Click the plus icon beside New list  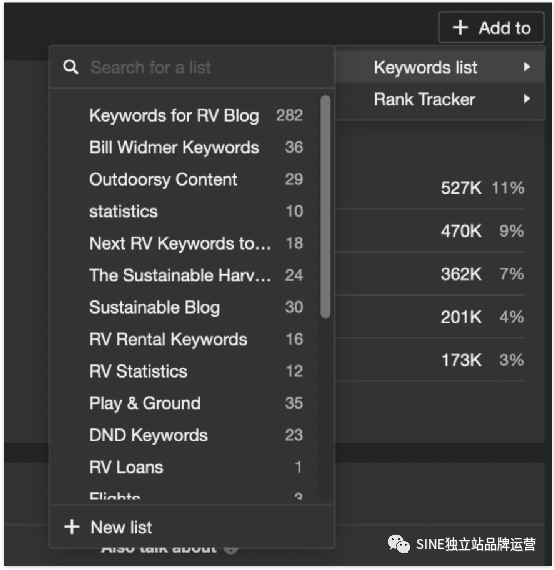click(x=72, y=527)
